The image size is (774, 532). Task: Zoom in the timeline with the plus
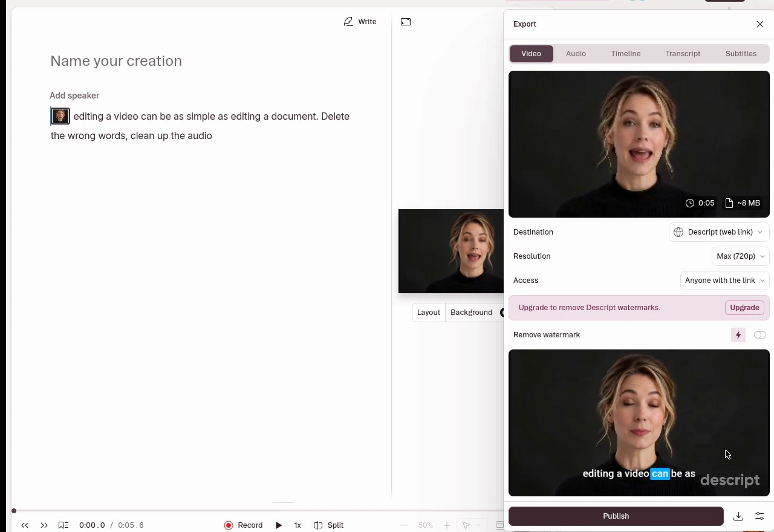(447, 525)
